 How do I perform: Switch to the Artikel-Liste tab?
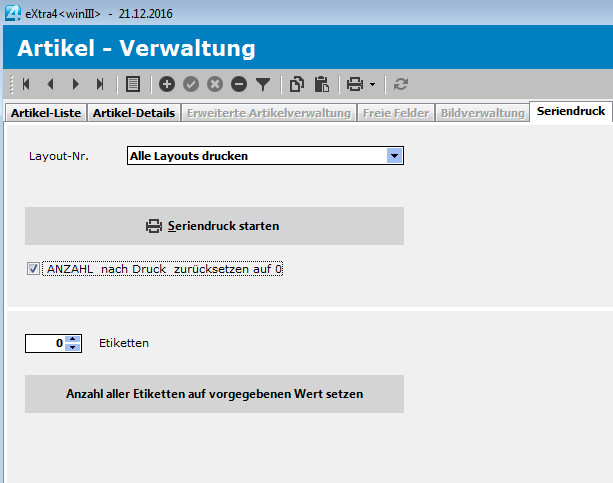point(46,113)
